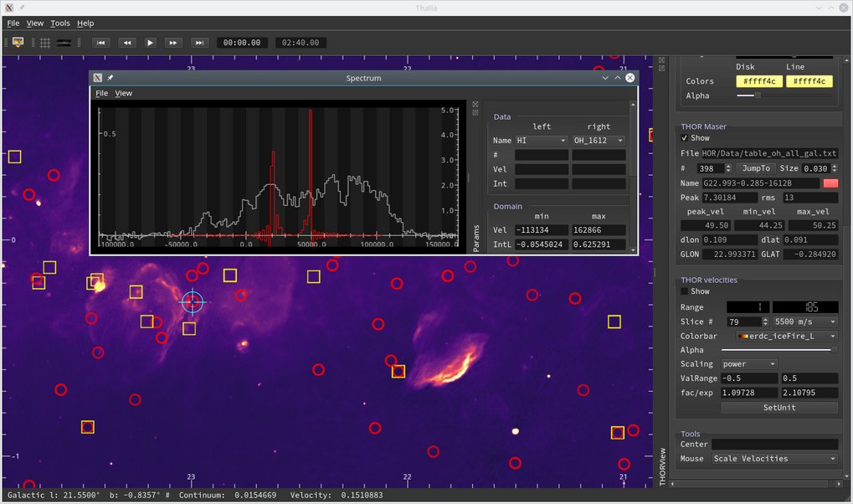Viewport: 853px width, 504px height.
Task: Open the Scaling power dropdown
Action: (x=749, y=364)
